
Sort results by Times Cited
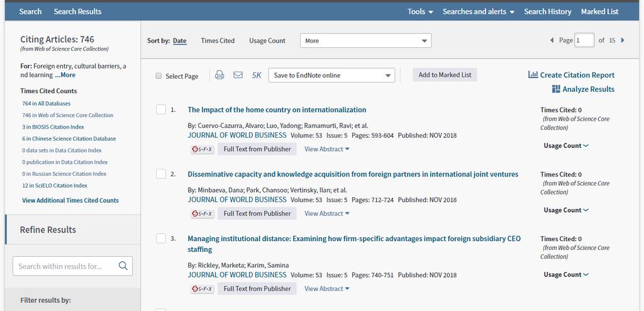click(x=218, y=41)
